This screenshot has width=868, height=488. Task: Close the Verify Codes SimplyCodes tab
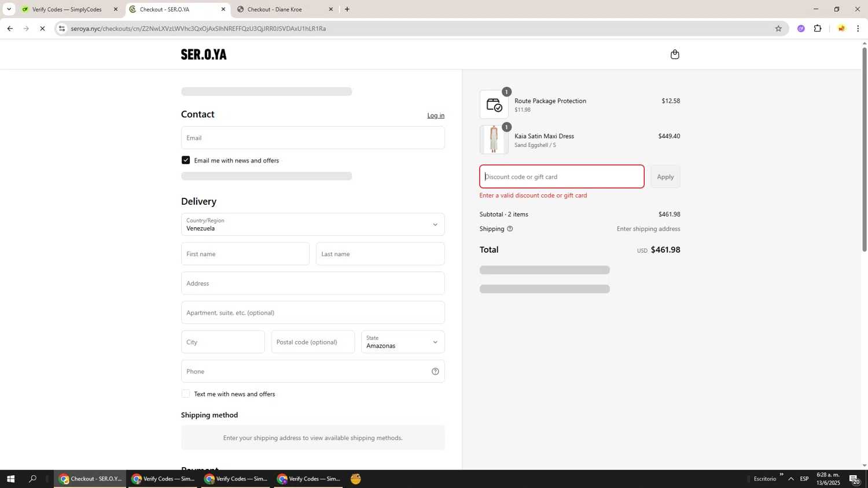click(x=116, y=9)
